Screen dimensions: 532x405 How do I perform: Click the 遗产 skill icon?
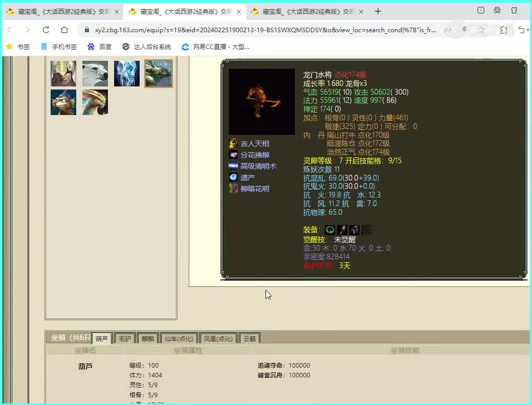pos(233,177)
